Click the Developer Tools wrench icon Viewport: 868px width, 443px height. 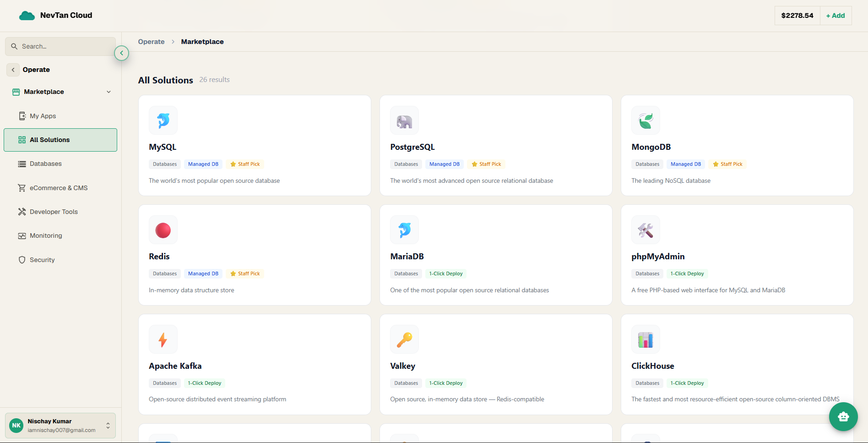(22, 212)
